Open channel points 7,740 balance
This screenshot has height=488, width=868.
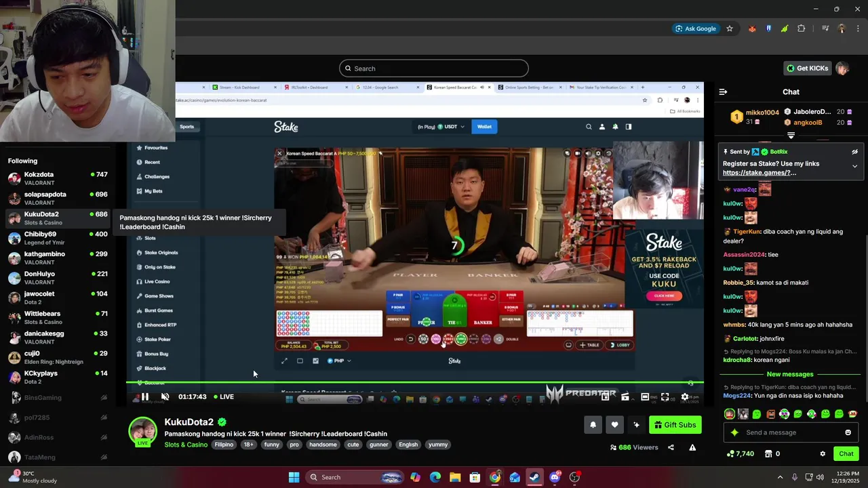click(x=740, y=454)
